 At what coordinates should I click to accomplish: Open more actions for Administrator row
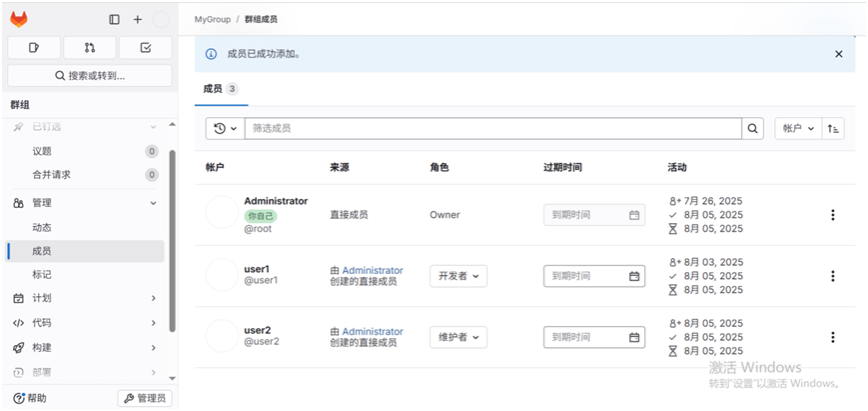click(x=833, y=215)
